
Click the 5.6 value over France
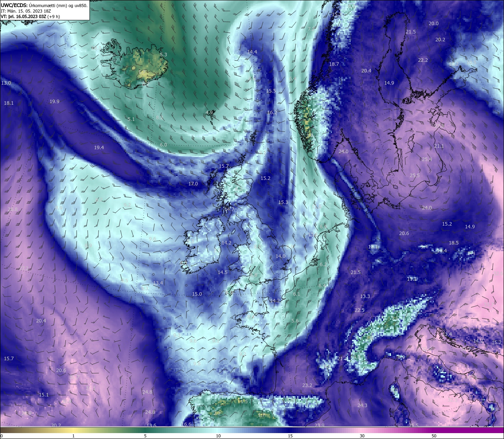click(x=295, y=321)
